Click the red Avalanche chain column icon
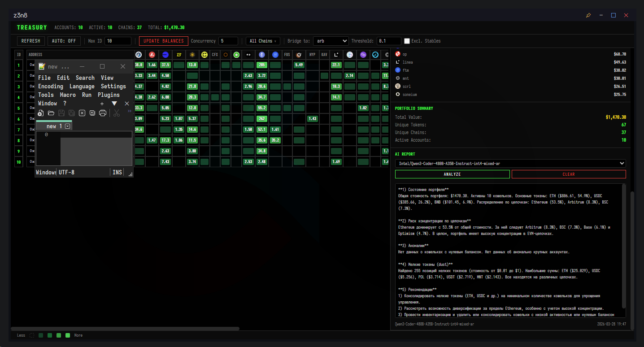This screenshot has height=347, width=644. click(152, 55)
